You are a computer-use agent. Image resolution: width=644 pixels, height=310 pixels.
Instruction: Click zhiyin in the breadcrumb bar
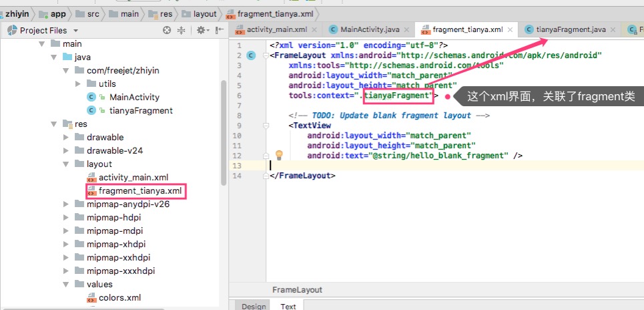tap(17, 14)
